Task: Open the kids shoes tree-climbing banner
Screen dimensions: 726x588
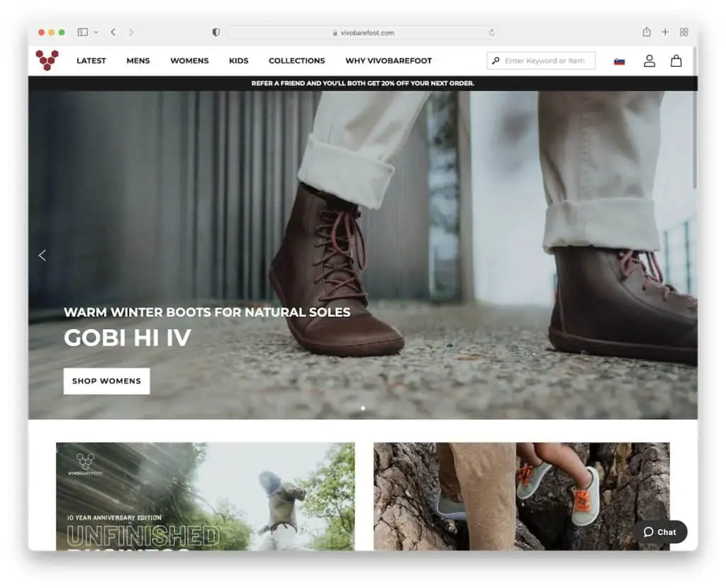Action: pos(521,497)
